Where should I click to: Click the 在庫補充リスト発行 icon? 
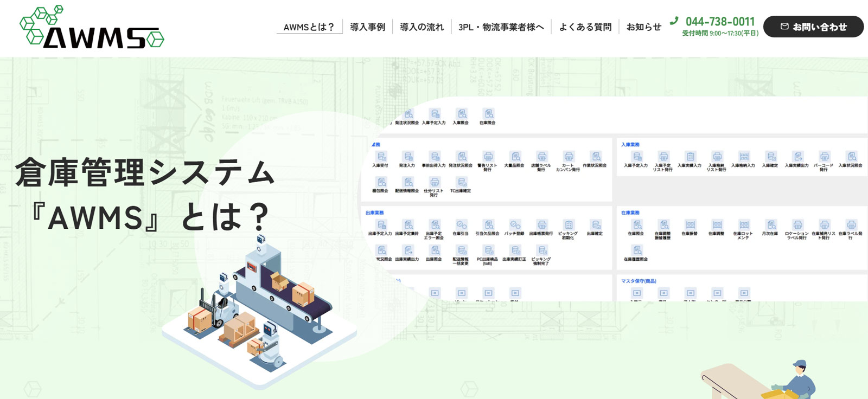825,224
